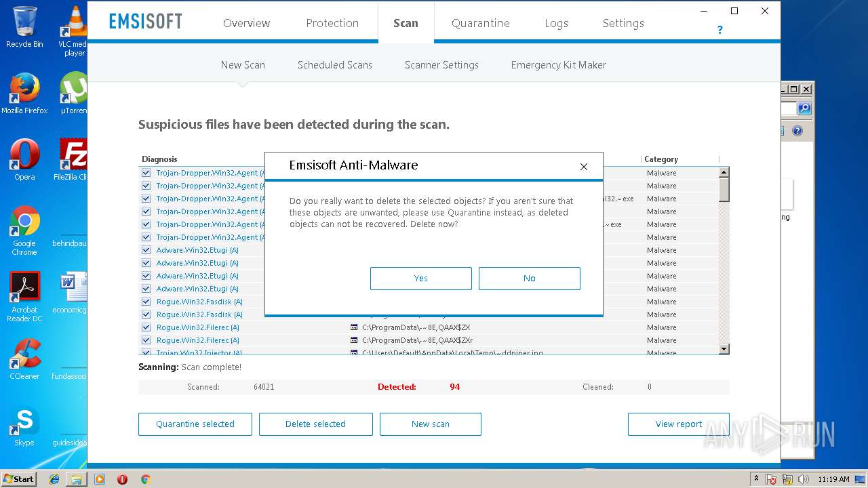Uncheck the first Trojan-Dropper.Win32.Agent row at list top

tap(146, 173)
